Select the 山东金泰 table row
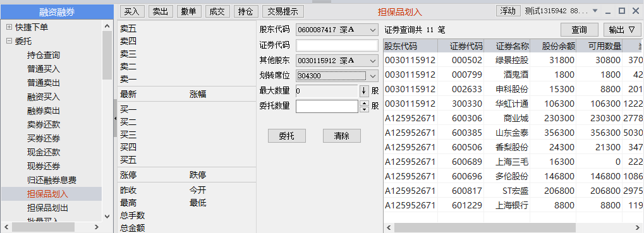The height and width of the screenshot is (233, 644). pyautogui.click(x=513, y=133)
